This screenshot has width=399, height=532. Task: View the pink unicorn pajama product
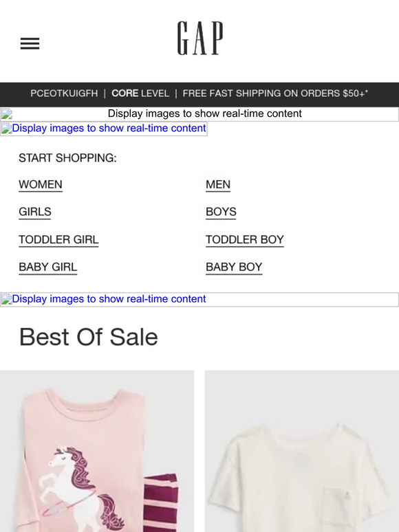pyautogui.click(x=97, y=451)
